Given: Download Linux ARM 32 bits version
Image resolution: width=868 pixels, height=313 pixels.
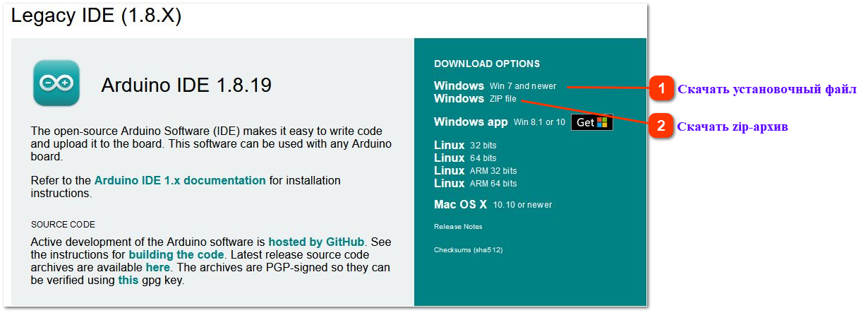Looking at the screenshot, I should click(x=476, y=170).
